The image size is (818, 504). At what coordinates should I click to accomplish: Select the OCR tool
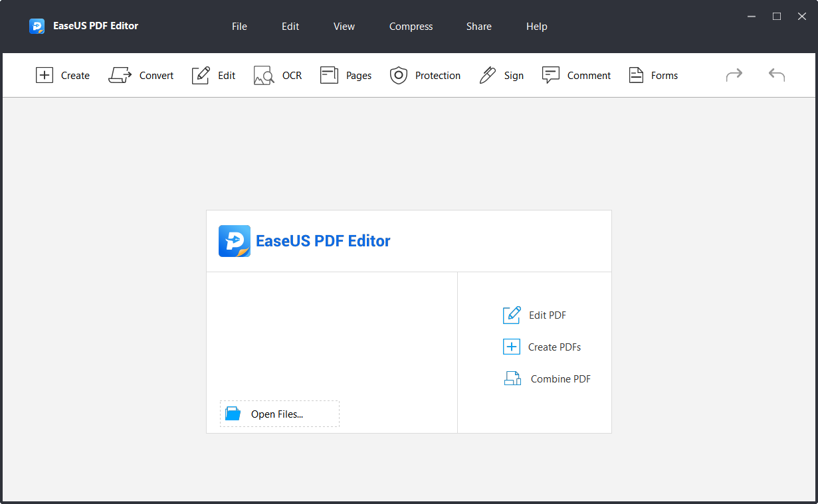[277, 75]
